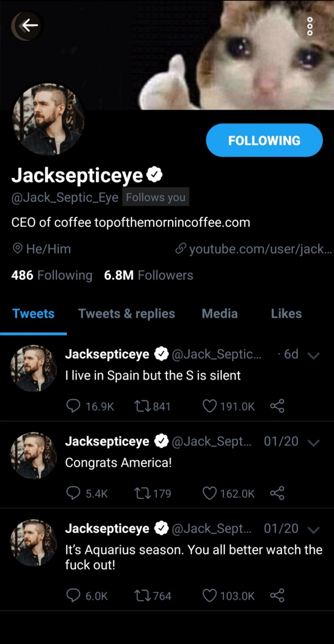334x644 pixels.
Task: View the 6.8M Followers list
Action: point(149,275)
